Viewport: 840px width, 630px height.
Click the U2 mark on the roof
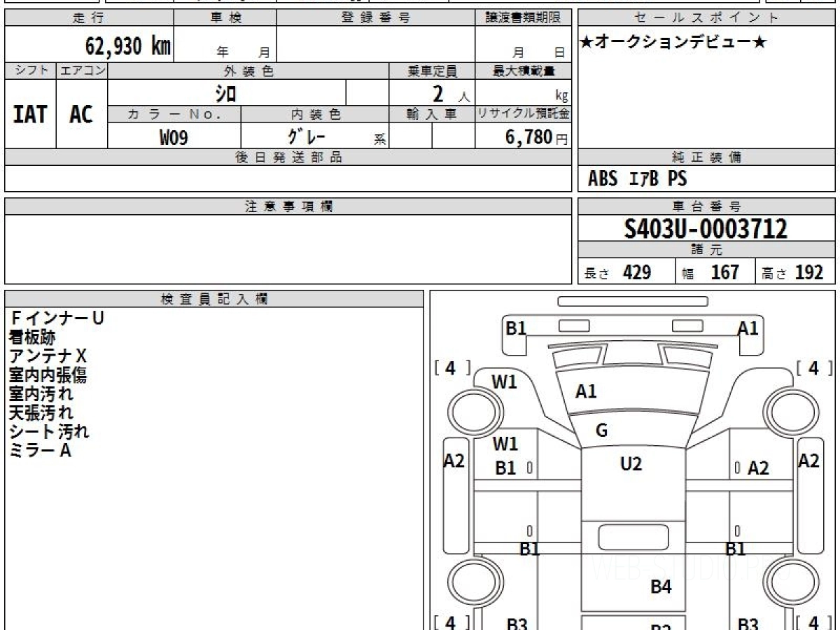click(631, 463)
